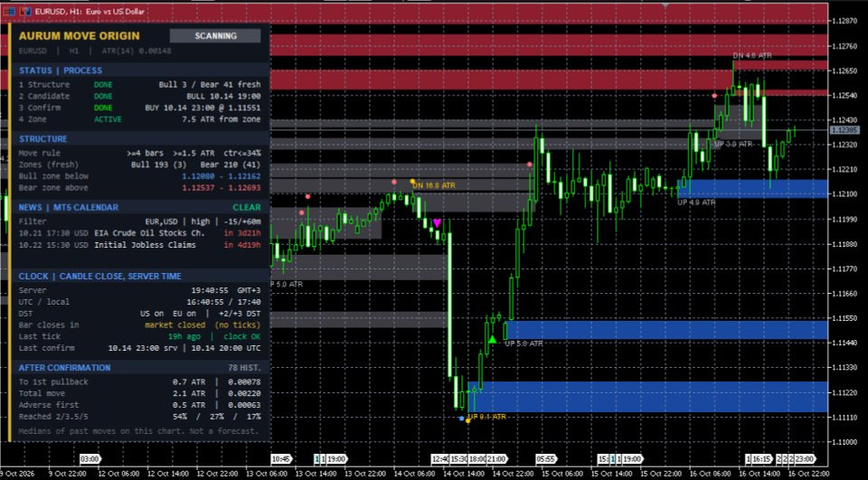Click the 16:15 event flag on time axis
The width and height of the screenshot is (868, 480).
click(x=761, y=459)
